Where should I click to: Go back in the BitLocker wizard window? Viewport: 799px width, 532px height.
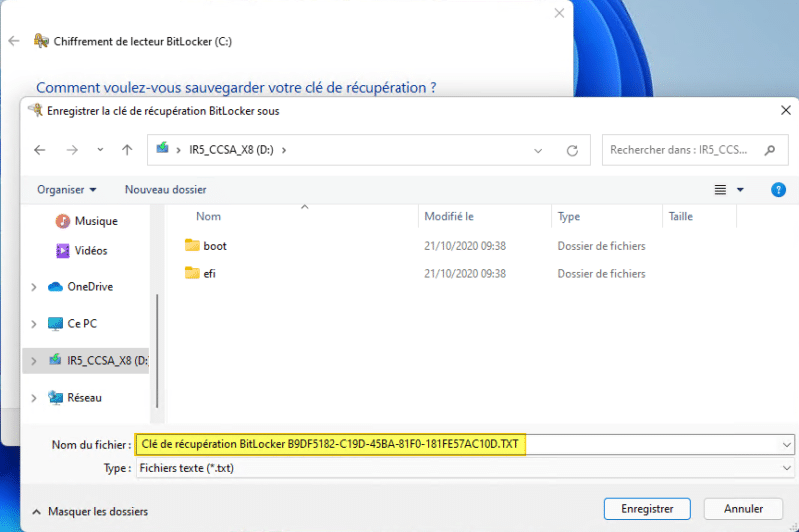tap(14, 41)
